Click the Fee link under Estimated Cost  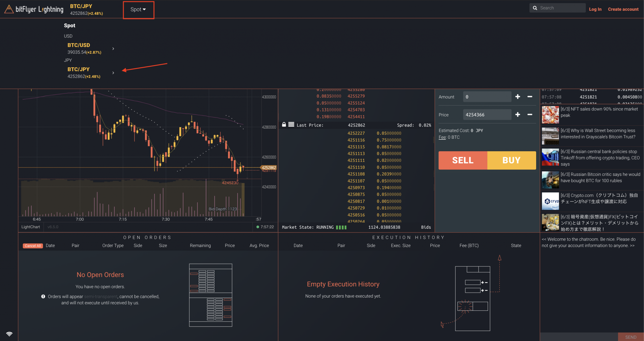click(x=442, y=137)
